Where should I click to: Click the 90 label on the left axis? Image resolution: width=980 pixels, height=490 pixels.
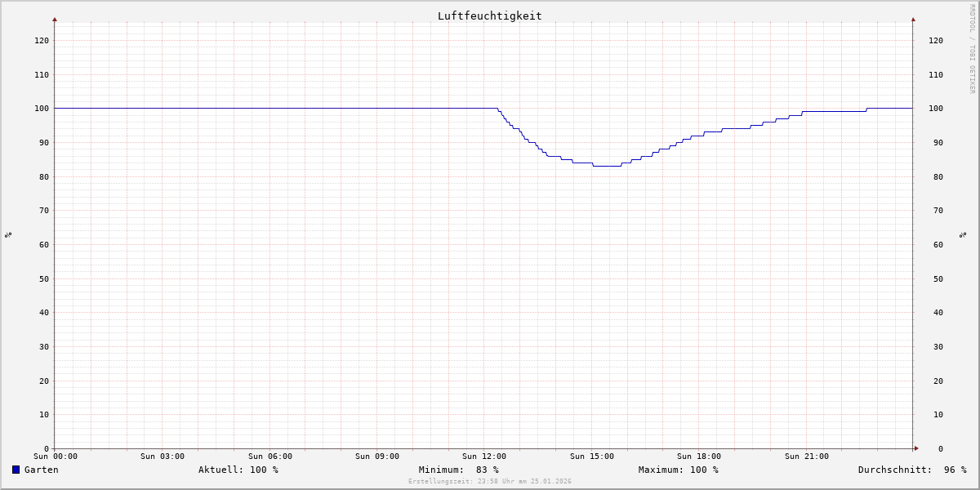[x=44, y=142]
